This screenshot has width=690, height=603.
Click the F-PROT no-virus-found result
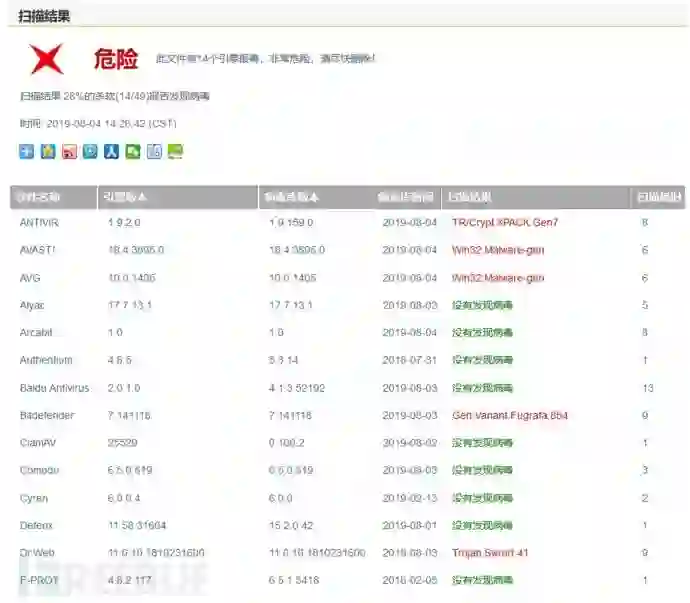pyautogui.click(x=482, y=580)
